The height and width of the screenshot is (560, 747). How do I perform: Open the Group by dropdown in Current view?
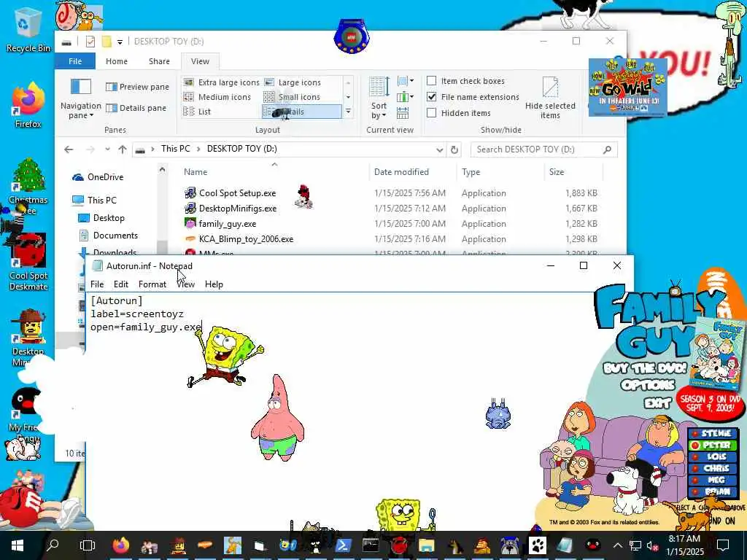[406, 81]
